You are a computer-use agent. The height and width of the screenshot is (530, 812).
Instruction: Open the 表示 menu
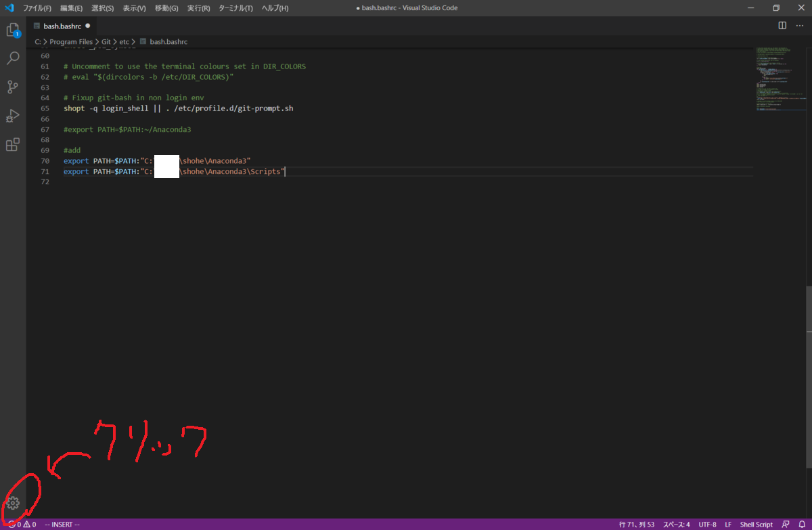coord(133,7)
